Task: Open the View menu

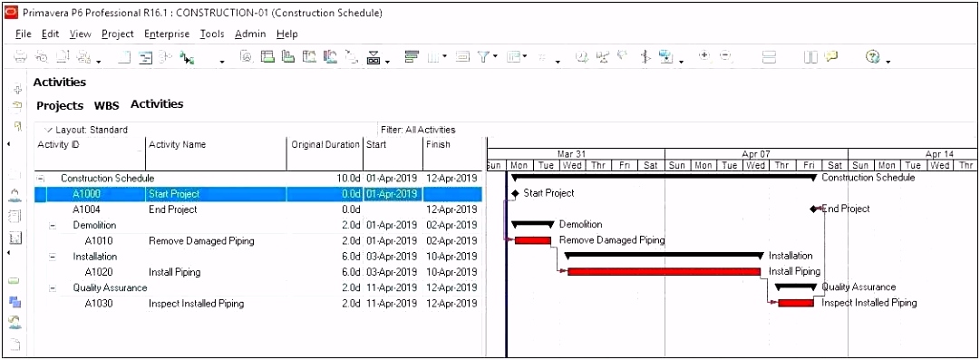Action: (80, 34)
